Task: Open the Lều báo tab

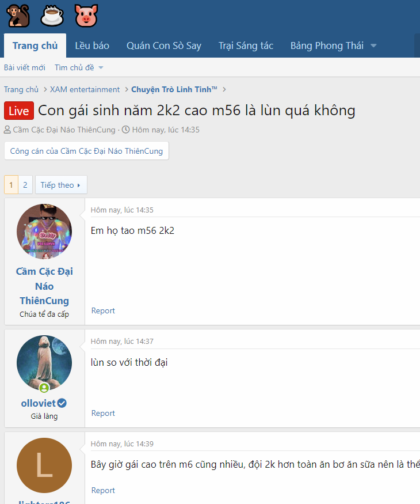Action: point(92,46)
